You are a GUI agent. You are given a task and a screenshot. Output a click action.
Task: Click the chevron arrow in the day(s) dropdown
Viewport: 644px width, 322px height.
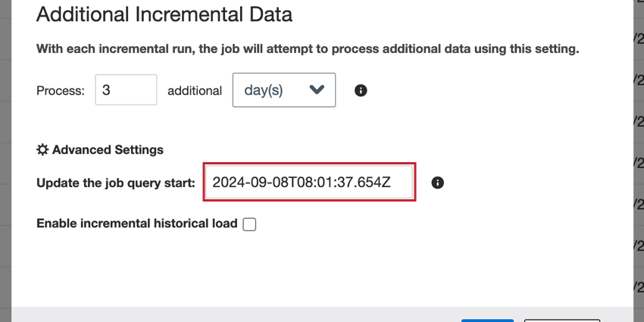[x=317, y=89]
